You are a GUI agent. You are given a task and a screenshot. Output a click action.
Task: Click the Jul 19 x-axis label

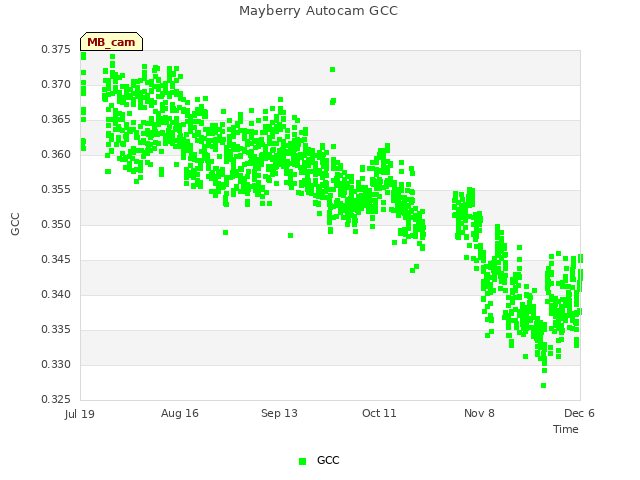[80, 414]
